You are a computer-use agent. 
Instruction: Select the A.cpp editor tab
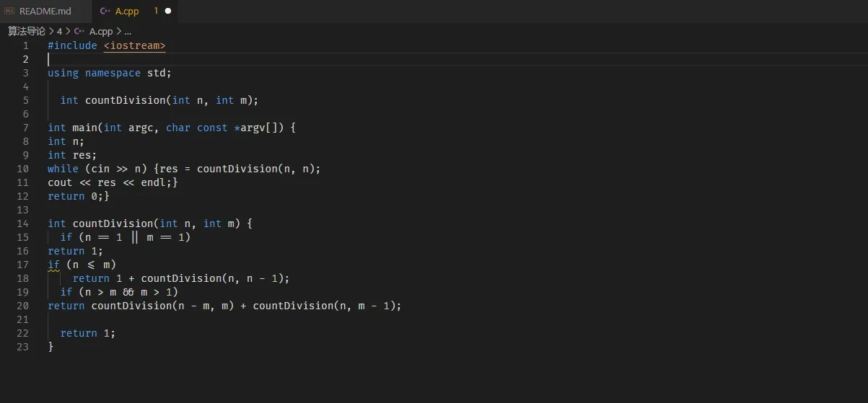pos(127,12)
